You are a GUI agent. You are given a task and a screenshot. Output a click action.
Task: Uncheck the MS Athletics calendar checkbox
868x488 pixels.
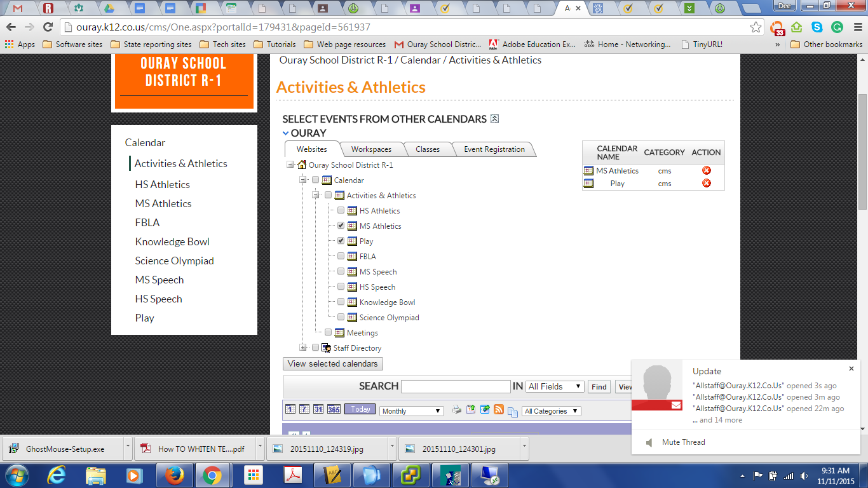pos(341,226)
